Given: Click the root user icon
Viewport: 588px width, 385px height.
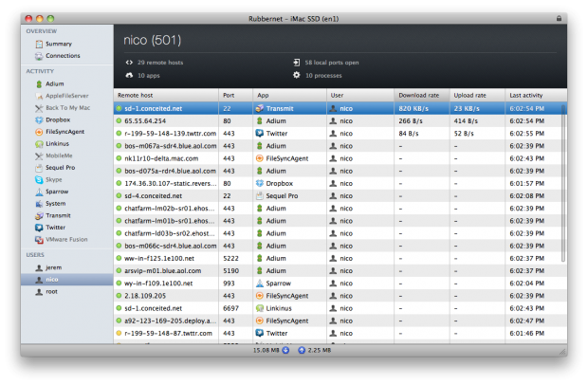Looking at the screenshot, I should 39,292.
